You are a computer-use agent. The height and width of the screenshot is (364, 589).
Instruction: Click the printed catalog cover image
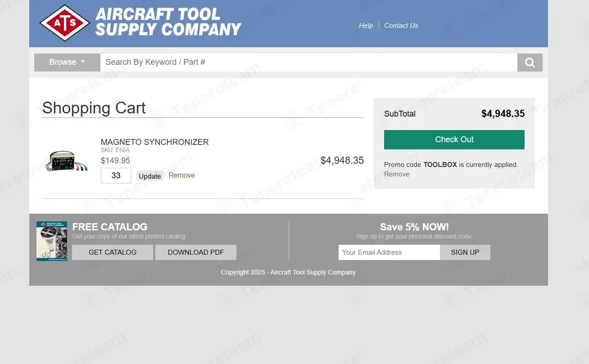(x=52, y=241)
